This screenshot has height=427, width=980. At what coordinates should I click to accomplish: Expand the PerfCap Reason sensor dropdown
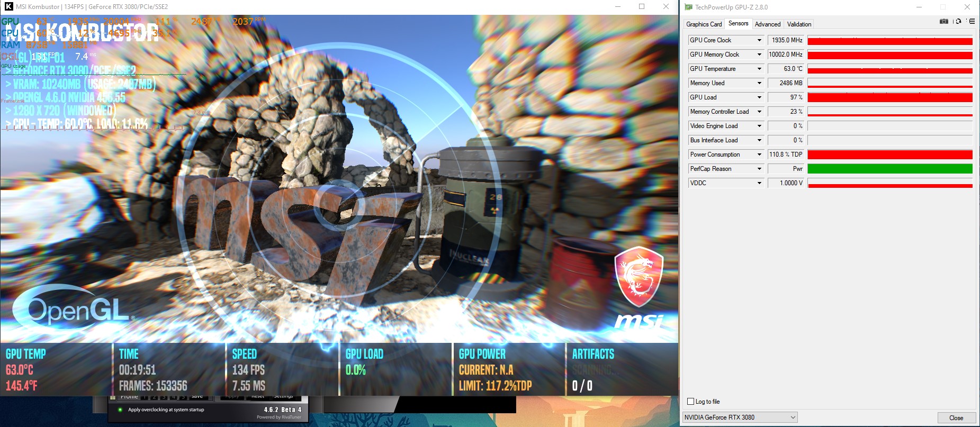[759, 169]
